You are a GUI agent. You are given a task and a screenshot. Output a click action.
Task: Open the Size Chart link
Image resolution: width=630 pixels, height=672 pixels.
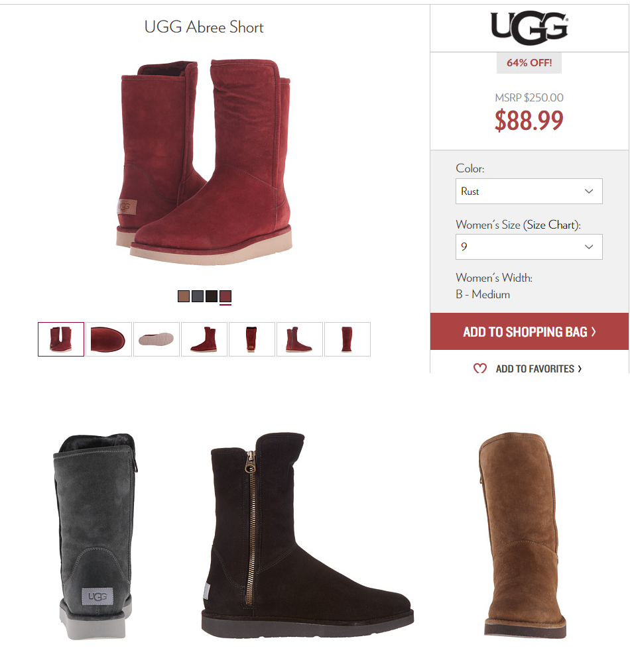[x=552, y=225]
